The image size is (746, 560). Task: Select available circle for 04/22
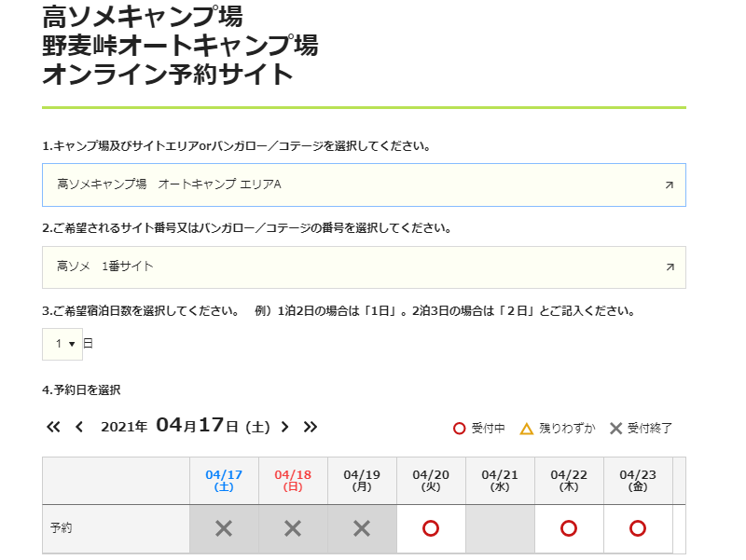coord(569,528)
